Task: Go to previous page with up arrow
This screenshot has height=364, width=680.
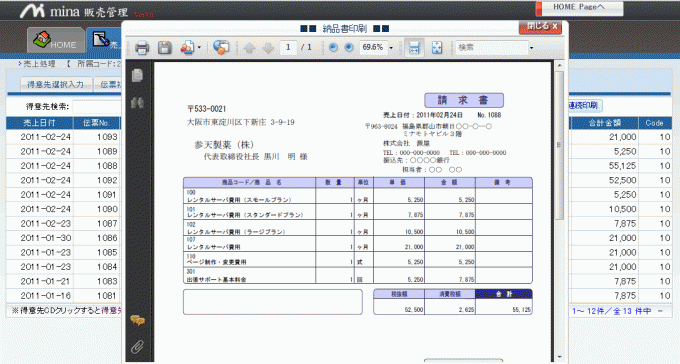Action: coord(249,48)
